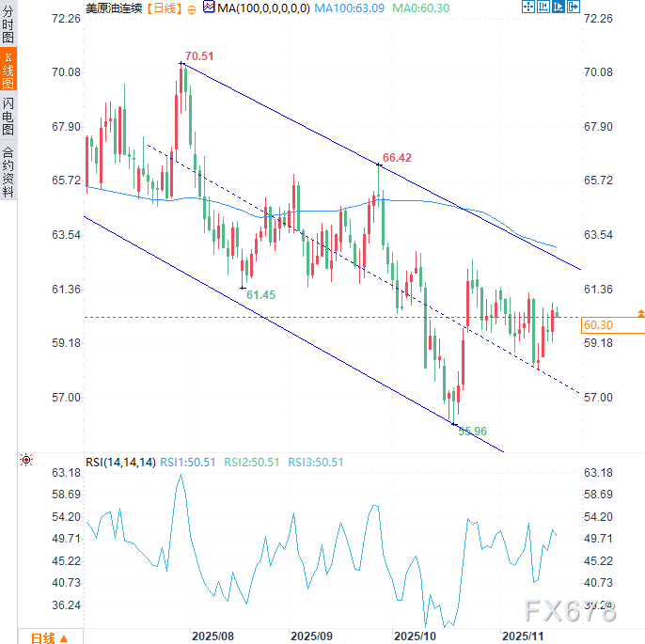The image size is (645, 644).
Task: Click the MA indicator icon before MA(100,0,0,0,0,0)
Action: tap(209, 8)
